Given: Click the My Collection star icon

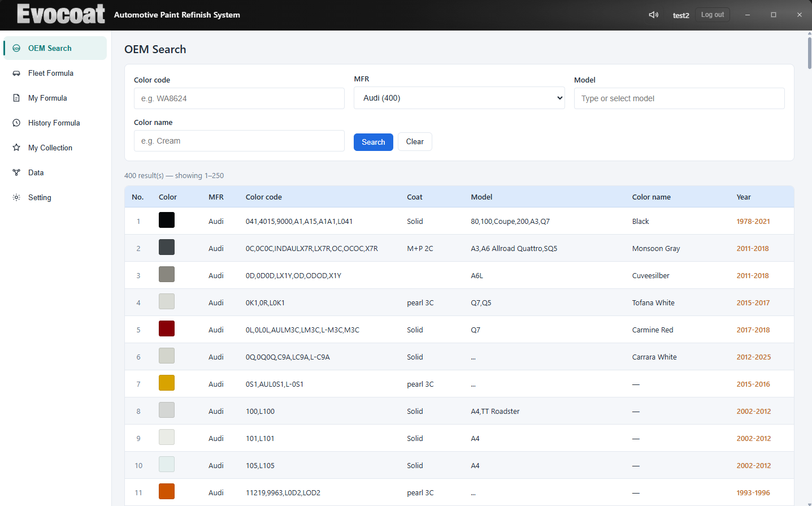Looking at the screenshot, I should pos(16,148).
